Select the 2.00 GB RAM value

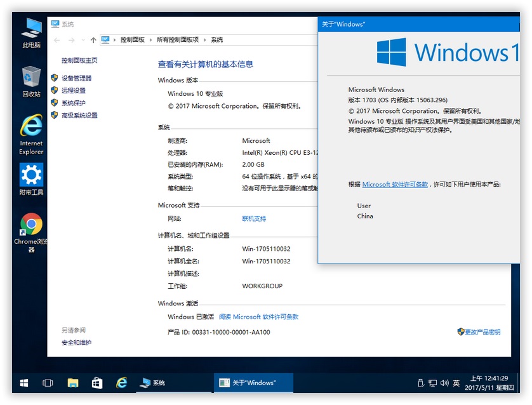[253, 164]
